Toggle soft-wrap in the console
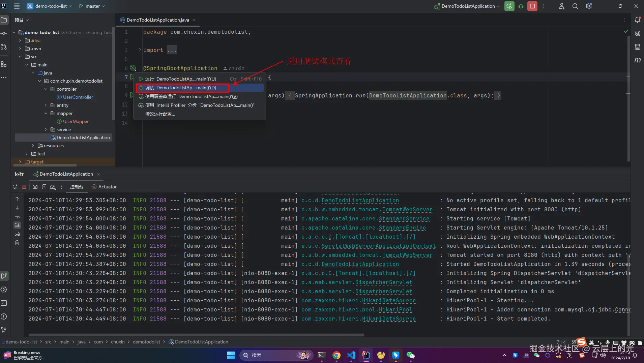Screen dimensions: 644x363 (17, 216)
